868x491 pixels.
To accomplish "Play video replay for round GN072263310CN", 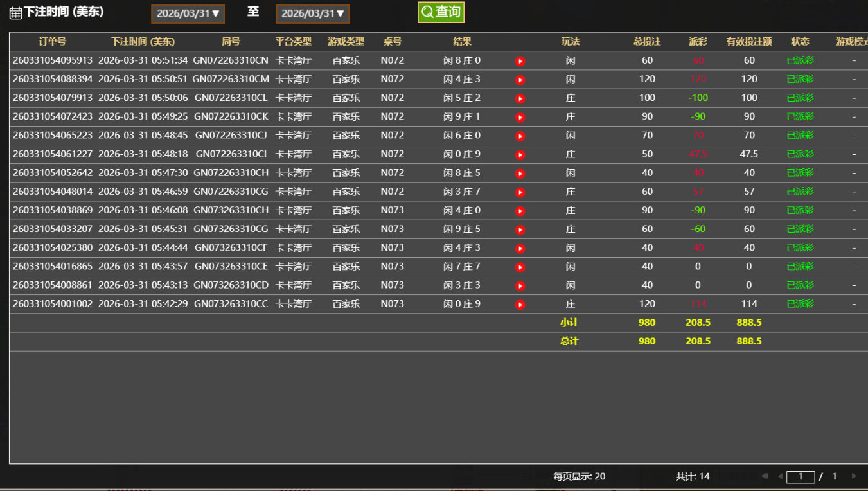I will coord(520,61).
